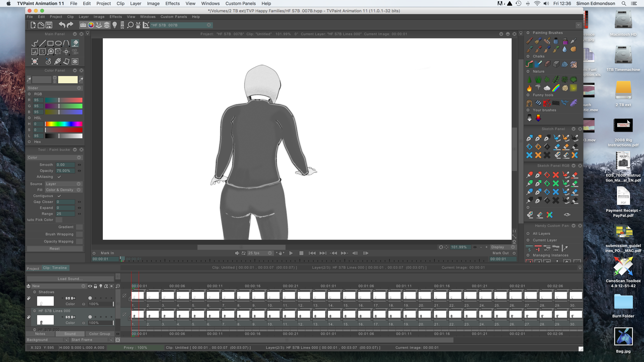The height and width of the screenshot is (362, 644).
Task: Toggle the Opacity Mapping option box
Action: pyautogui.click(x=80, y=241)
